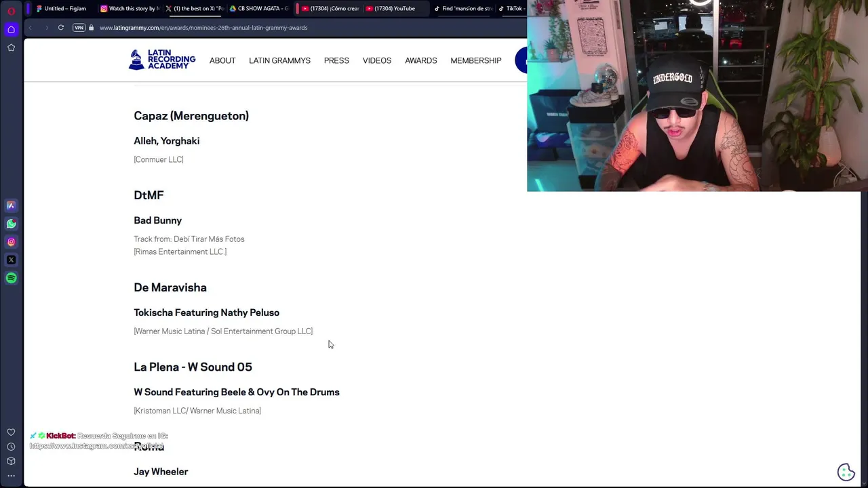Click label text [Conmuer LLC]
868x488 pixels.
(159, 159)
